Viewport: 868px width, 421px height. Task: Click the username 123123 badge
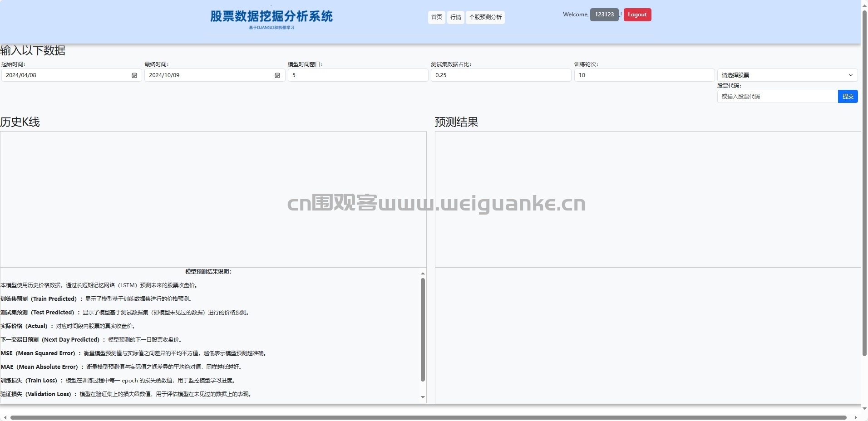click(x=604, y=15)
